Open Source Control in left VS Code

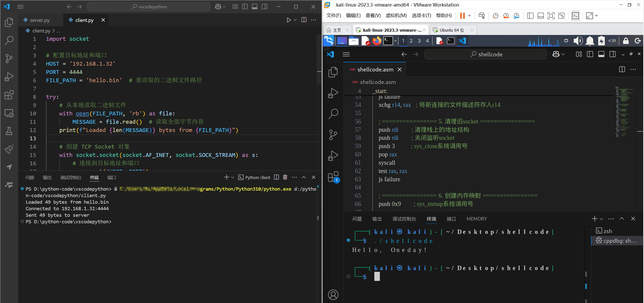(9, 58)
